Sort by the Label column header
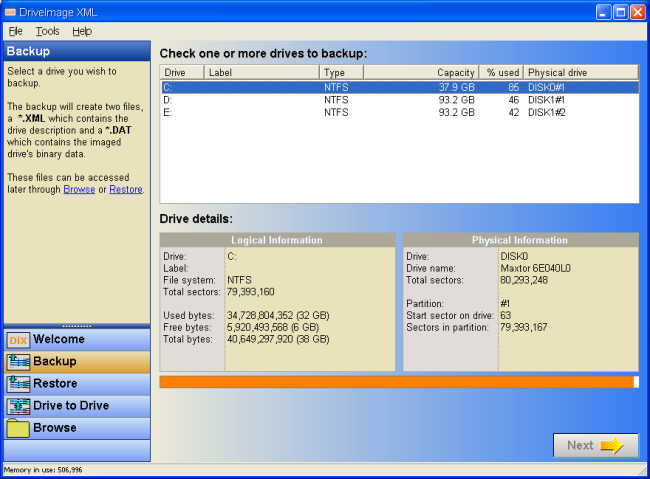Viewport: 650px width, 479px height. [x=262, y=72]
